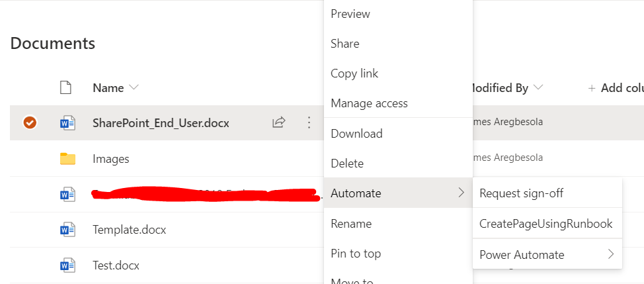Expand the Power Automate submenu
This screenshot has width=644, height=284.
click(547, 254)
